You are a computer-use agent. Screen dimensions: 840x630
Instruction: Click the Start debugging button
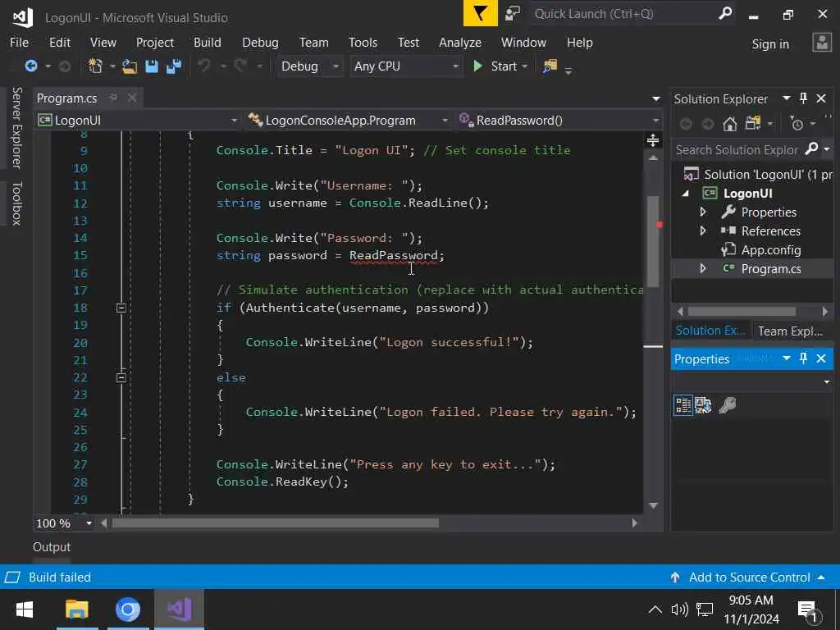tap(496, 66)
